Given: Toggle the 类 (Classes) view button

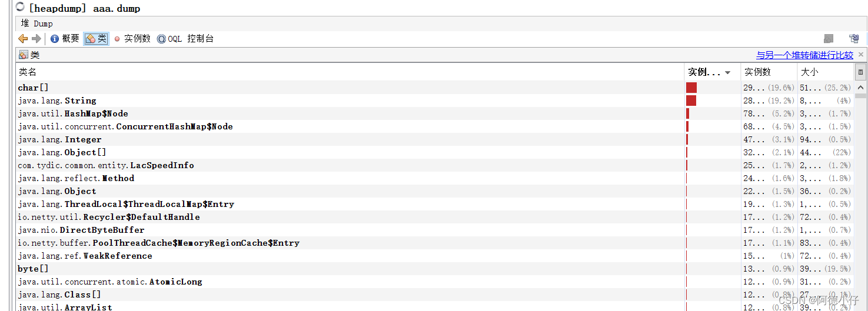Looking at the screenshot, I should (97, 39).
